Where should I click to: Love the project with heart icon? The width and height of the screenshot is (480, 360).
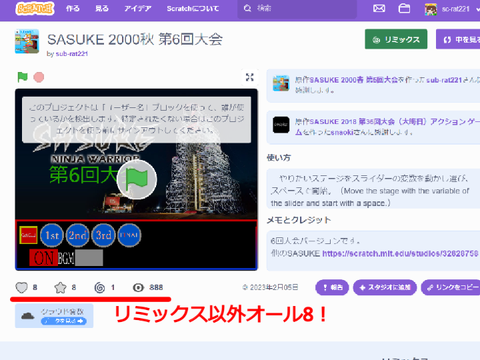[21, 287]
